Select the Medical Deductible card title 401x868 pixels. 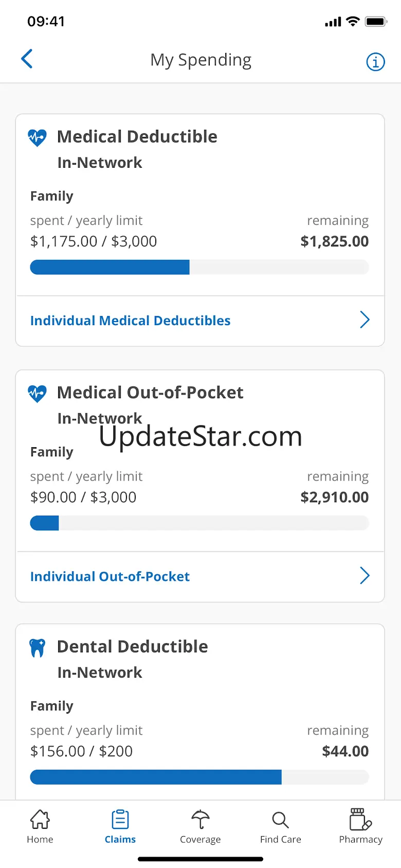137,136
